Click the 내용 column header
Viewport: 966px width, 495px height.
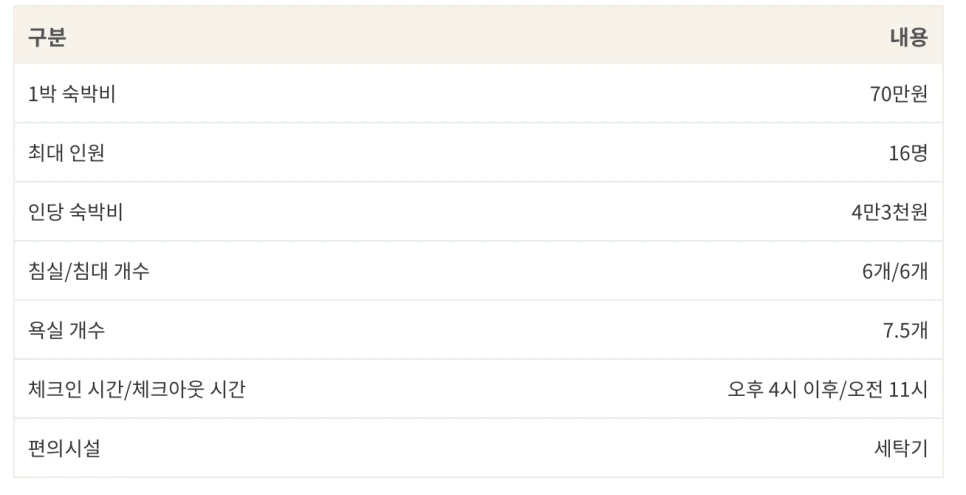pyautogui.click(x=908, y=37)
